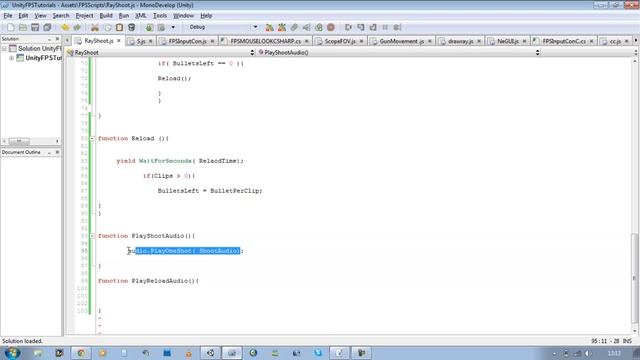Click the Open File toolbar icon
This screenshot has height=360, width=640.
pos(23,27)
